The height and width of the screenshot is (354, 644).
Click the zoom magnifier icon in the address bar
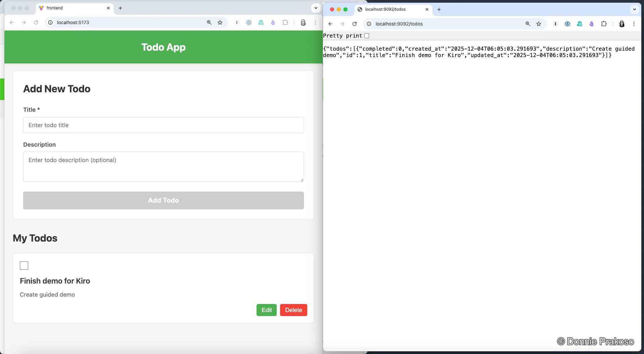(209, 22)
